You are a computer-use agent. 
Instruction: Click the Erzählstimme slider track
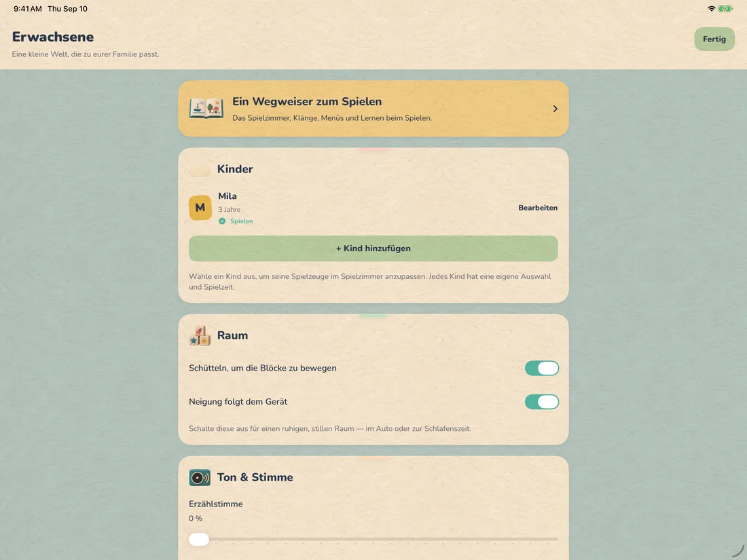click(373, 539)
